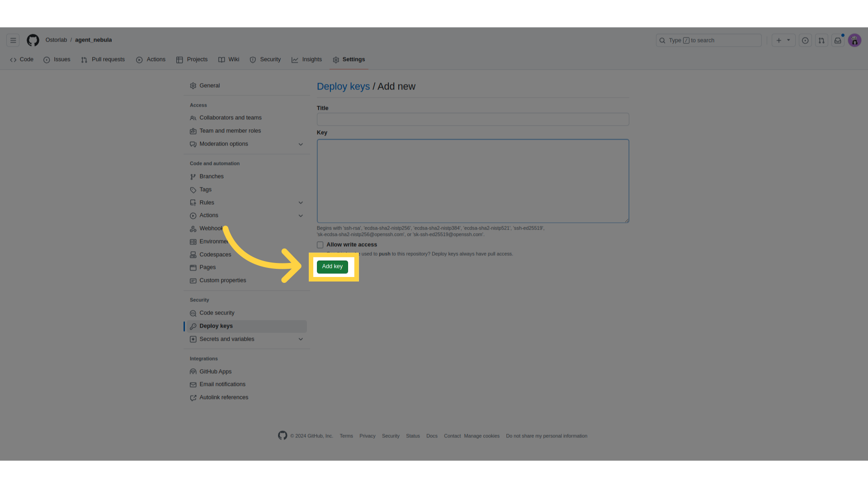Open pull requests icon in header

click(821, 41)
